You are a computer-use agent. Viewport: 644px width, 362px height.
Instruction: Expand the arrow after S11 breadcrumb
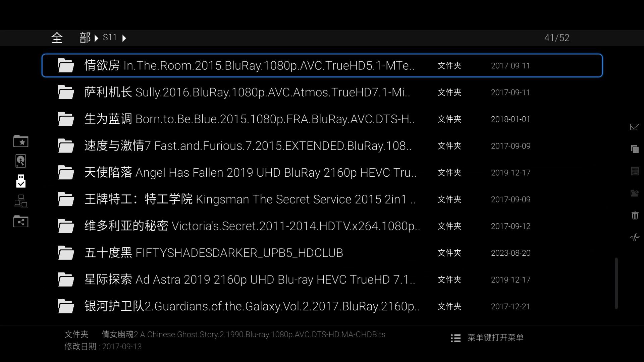(124, 38)
